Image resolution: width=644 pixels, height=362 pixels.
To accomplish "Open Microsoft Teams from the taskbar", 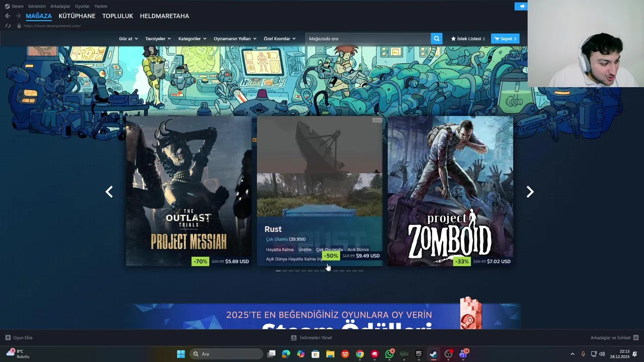I will pos(463,354).
